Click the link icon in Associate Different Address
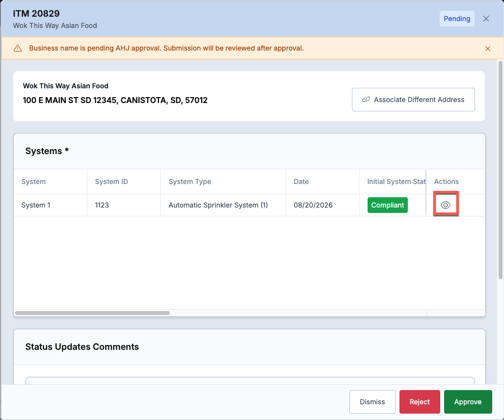This screenshot has width=504, height=420. click(x=366, y=100)
